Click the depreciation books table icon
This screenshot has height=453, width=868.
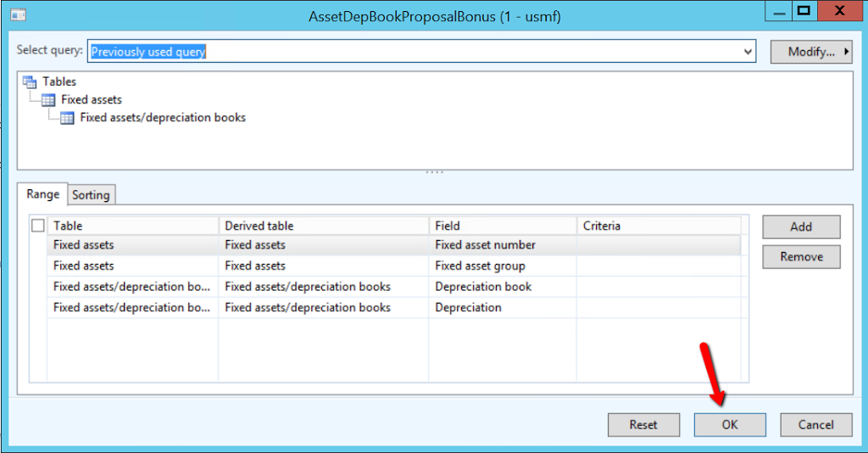67,118
